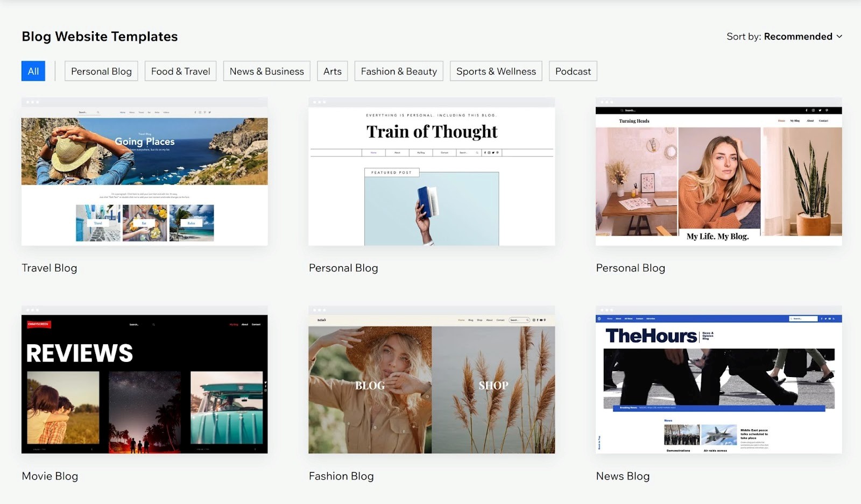Viewport: 861px width, 504px height.
Task: Click the Twitter icon in TheHours navbar
Action: click(x=825, y=318)
